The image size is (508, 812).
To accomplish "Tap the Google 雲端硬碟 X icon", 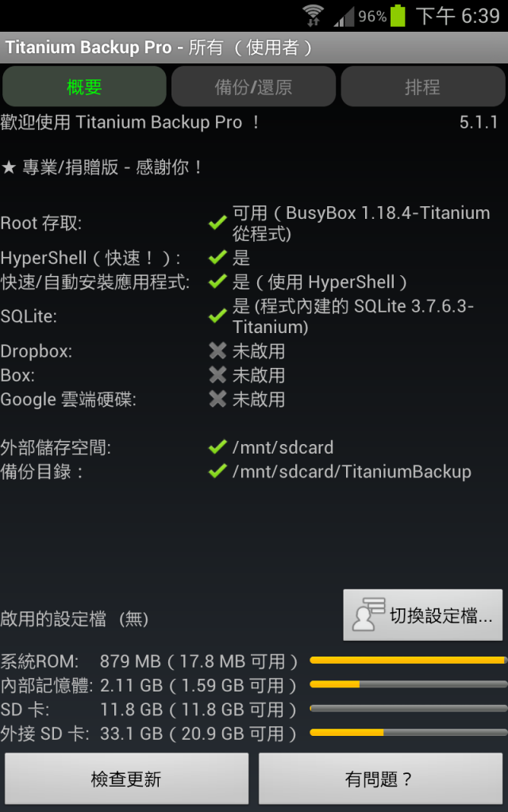I will tap(217, 399).
